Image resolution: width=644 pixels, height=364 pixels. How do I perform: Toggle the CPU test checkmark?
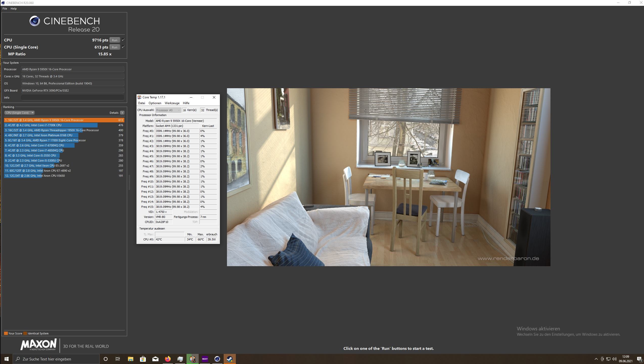click(x=123, y=40)
